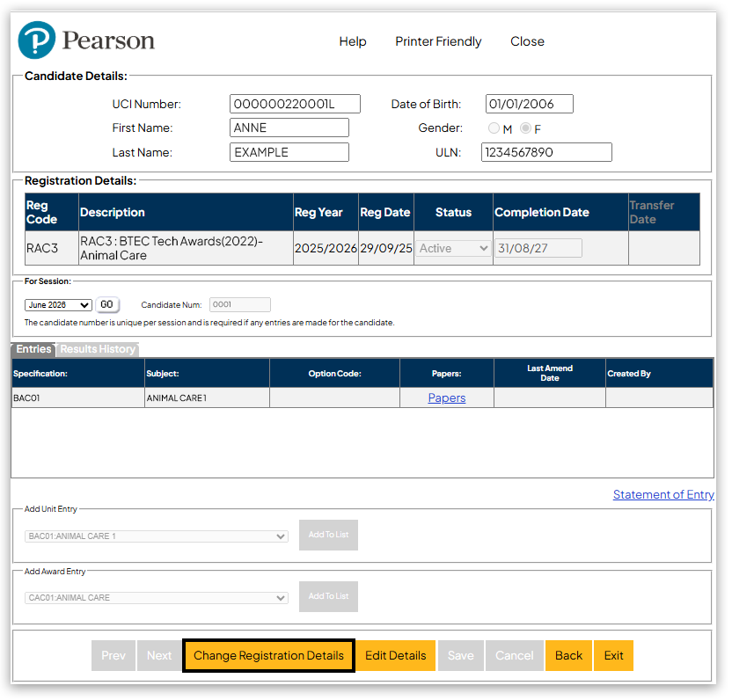Image resolution: width=732 pixels, height=700 pixels.
Task: Click Printer Friendly at the top
Action: (438, 41)
